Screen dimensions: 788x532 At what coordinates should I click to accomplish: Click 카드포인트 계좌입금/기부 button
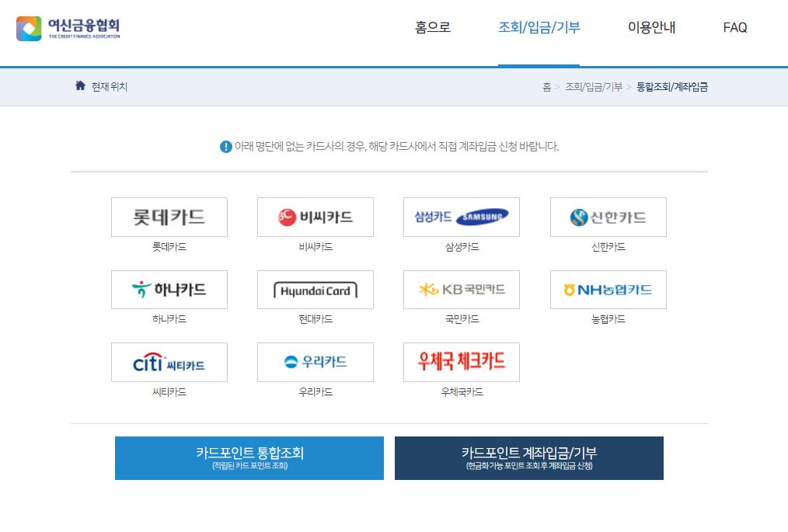[x=529, y=458]
